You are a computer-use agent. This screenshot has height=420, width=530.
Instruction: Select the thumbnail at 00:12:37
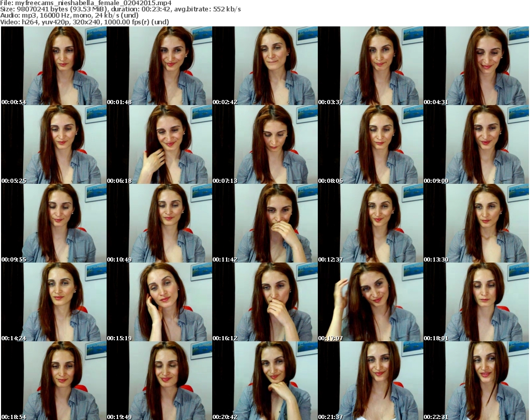point(371,223)
